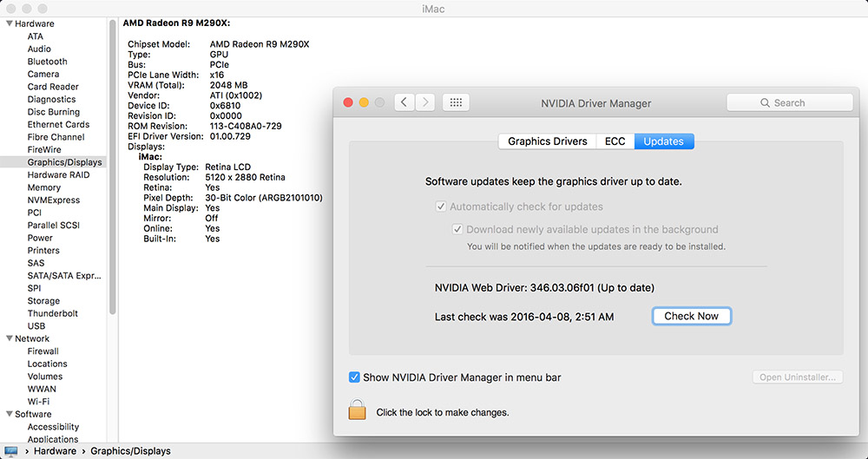Select SAS in the sidebar
Screen dimensions: 868x459
click(36, 263)
